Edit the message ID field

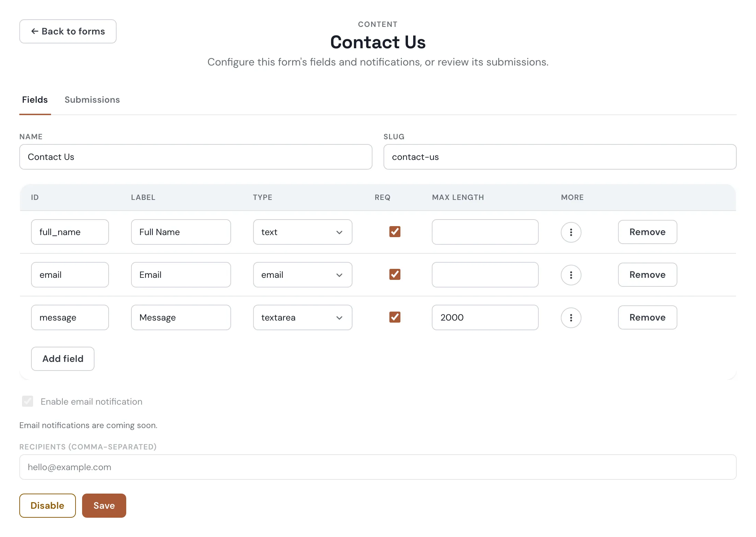pyautogui.click(x=70, y=317)
